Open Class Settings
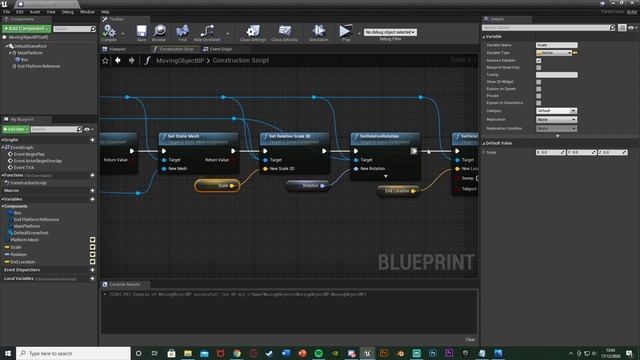This screenshot has width=640, height=360. [x=253, y=33]
